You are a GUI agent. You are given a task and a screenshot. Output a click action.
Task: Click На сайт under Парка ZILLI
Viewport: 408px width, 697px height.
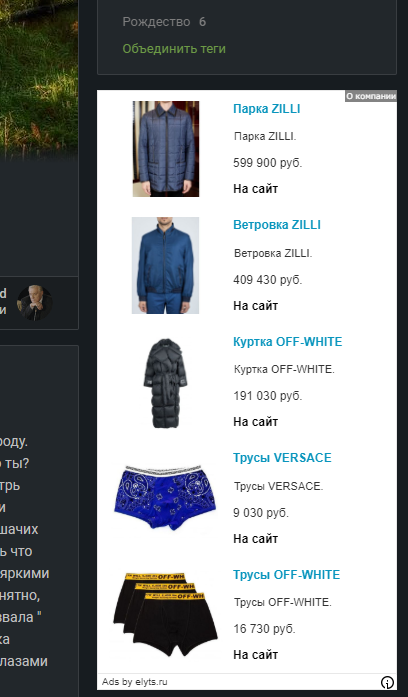pyautogui.click(x=256, y=189)
